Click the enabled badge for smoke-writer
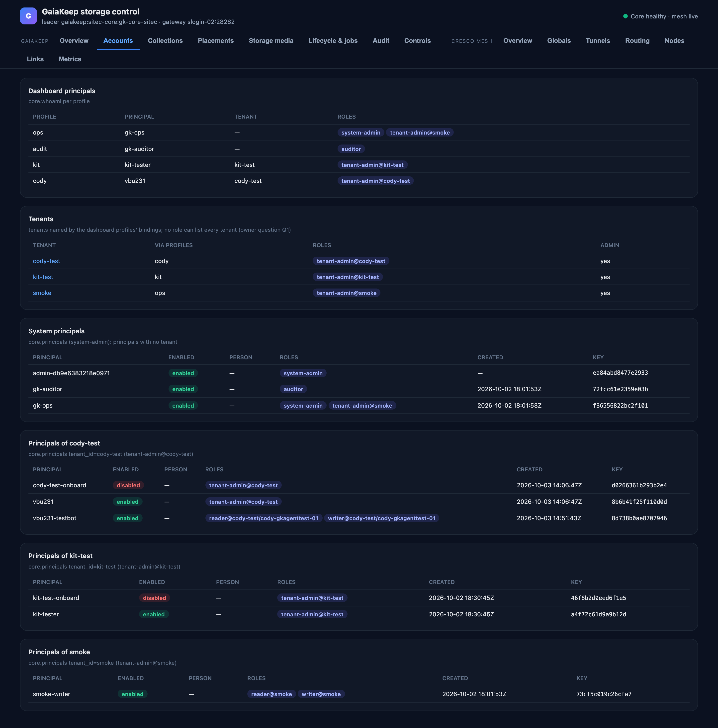 click(x=132, y=694)
